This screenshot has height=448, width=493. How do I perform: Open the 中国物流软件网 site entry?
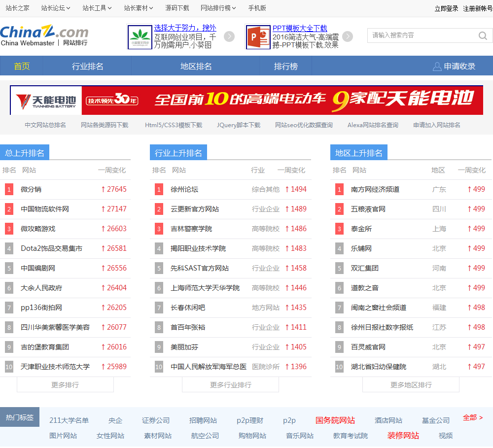pyautogui.click(x=45, y=209)
